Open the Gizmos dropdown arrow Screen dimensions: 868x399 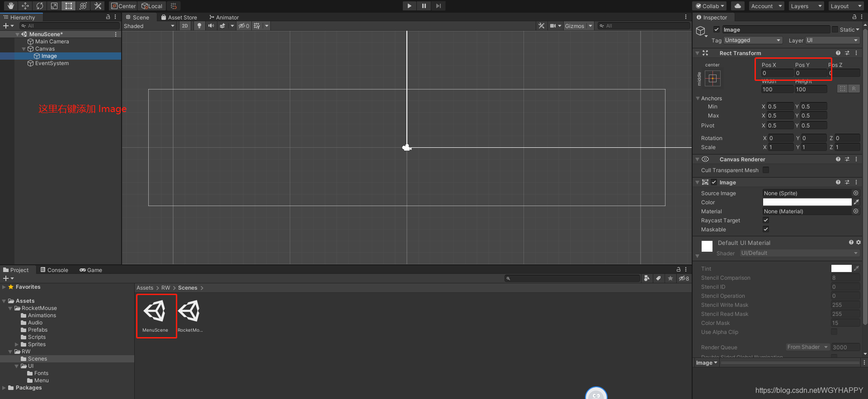click(x=590, y=26)
